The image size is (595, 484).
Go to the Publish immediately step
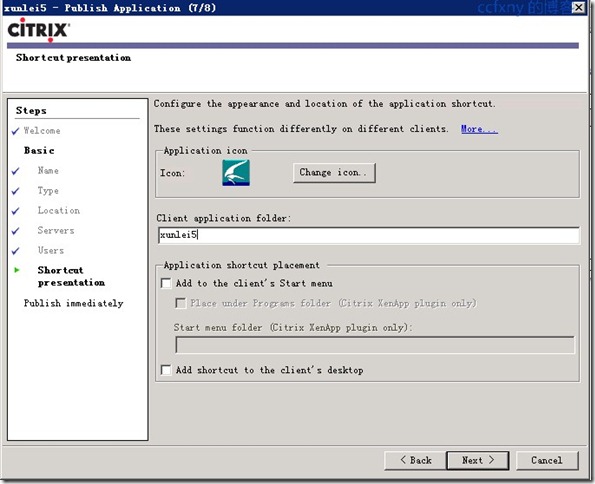pos(74,303)
